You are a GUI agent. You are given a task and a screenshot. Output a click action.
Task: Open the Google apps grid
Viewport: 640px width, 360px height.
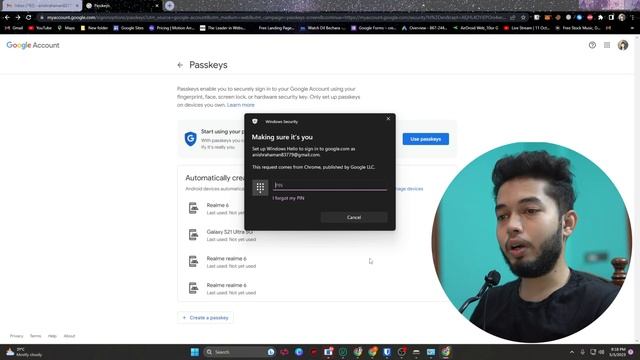[x=607, y=45]
